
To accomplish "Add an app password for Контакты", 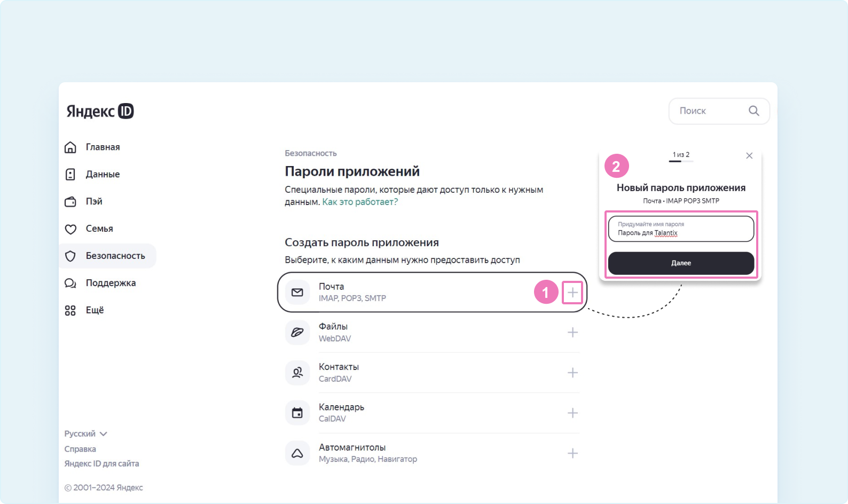I will click(572, 373).
